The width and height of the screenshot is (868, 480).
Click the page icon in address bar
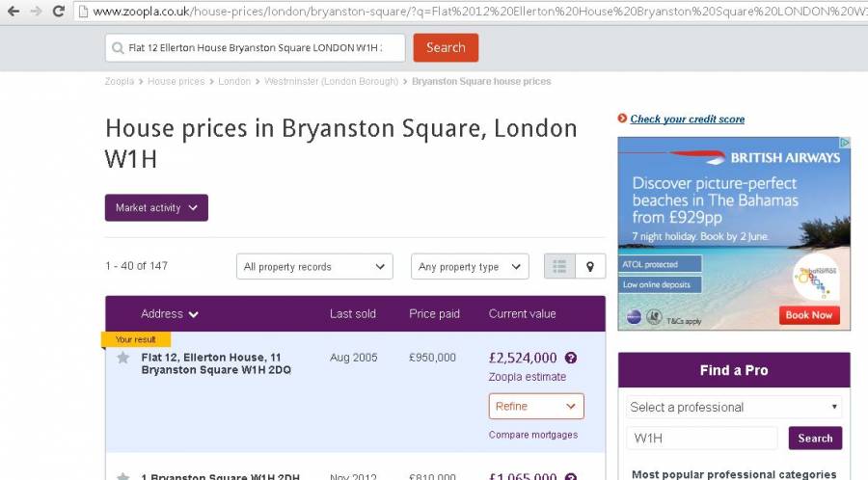[x=83, y=11]
